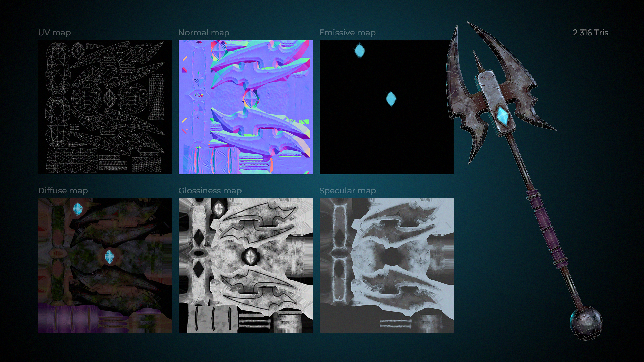
Task: Click the 'Specular map' label
Action: tap(347, 191)
